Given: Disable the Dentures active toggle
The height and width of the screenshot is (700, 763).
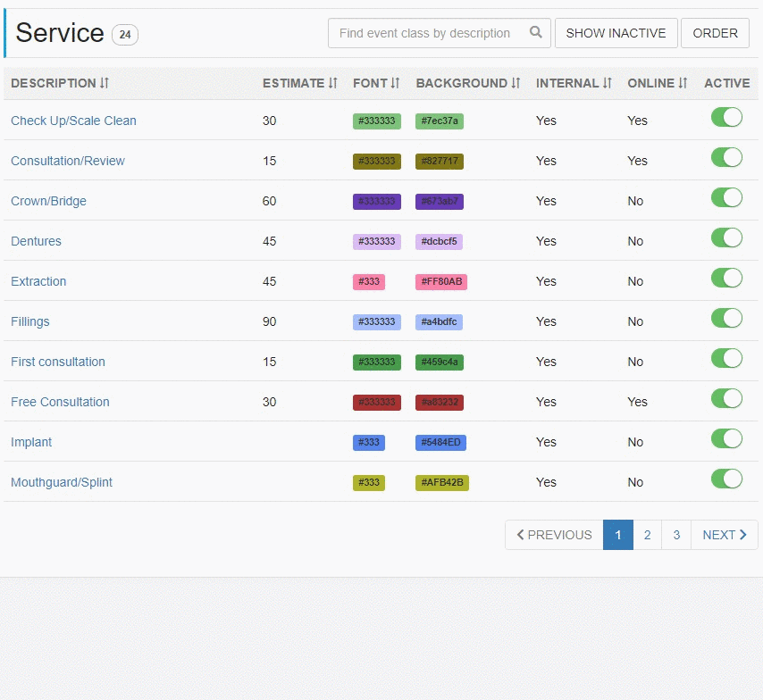Looking at the screenshot, I should (x=726, y=237).
